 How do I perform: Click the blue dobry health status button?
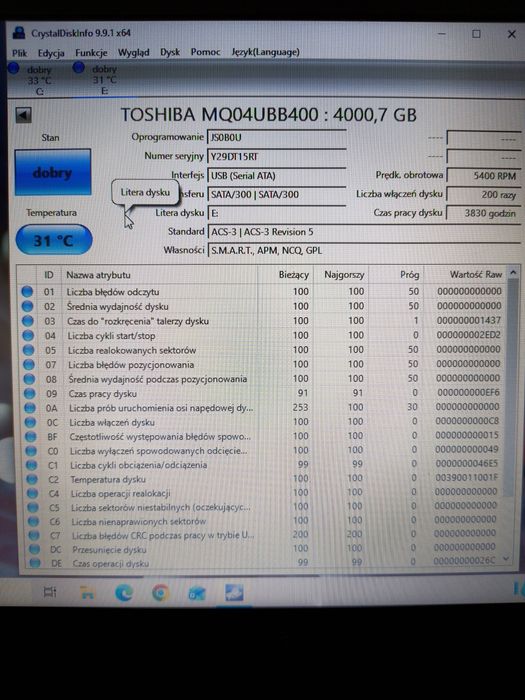(x=53, y=172)
